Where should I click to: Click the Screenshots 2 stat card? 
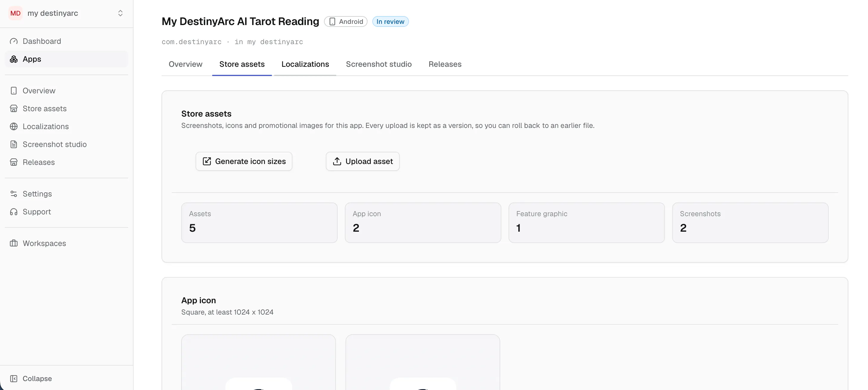pyautogui.click(x=750, y=223)
